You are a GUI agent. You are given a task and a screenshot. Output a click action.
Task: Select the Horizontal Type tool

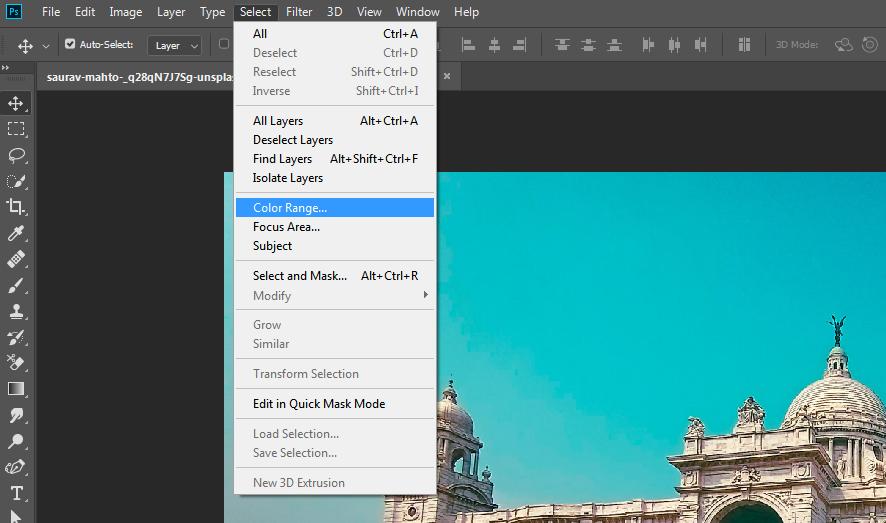16,493
